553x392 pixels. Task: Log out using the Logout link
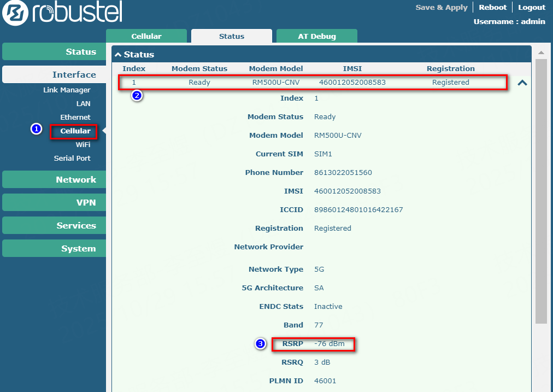pos(531,7)
